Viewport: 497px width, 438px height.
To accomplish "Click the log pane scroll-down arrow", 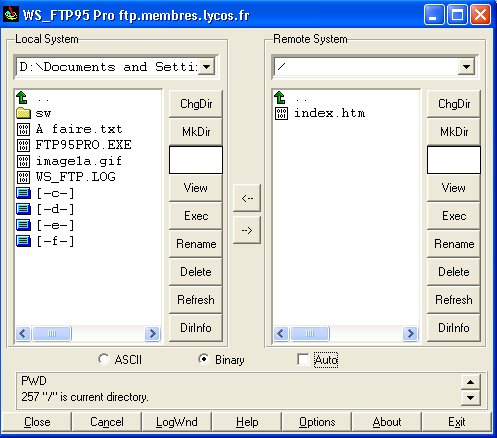I will (470, 397).
